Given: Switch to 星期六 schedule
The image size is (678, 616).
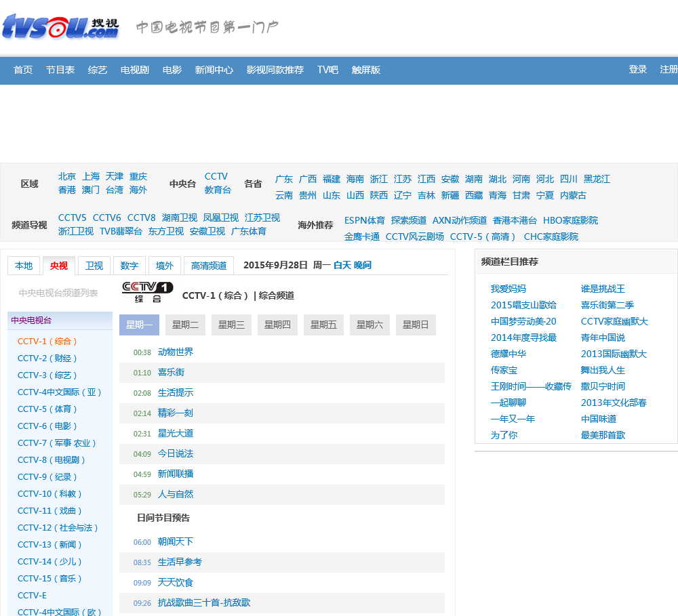Looking at the screenshot, I should tap(370, 325).
